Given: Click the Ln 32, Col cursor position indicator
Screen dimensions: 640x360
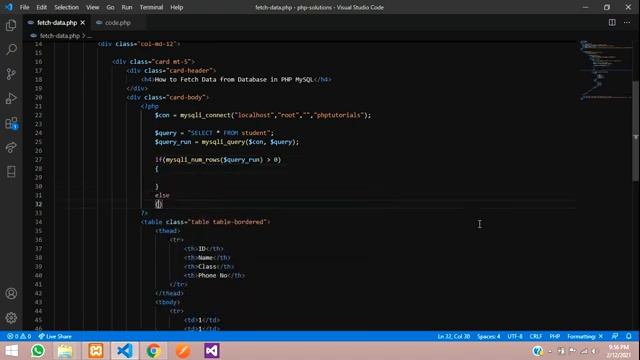Looking at the screenshot, I should (x=453, y=336).
